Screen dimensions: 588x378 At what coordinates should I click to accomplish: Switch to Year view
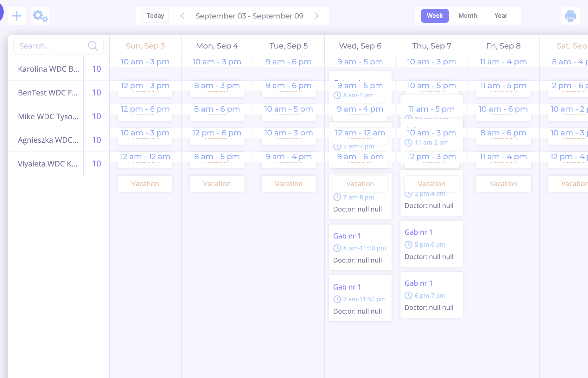(x=501, y=16)
